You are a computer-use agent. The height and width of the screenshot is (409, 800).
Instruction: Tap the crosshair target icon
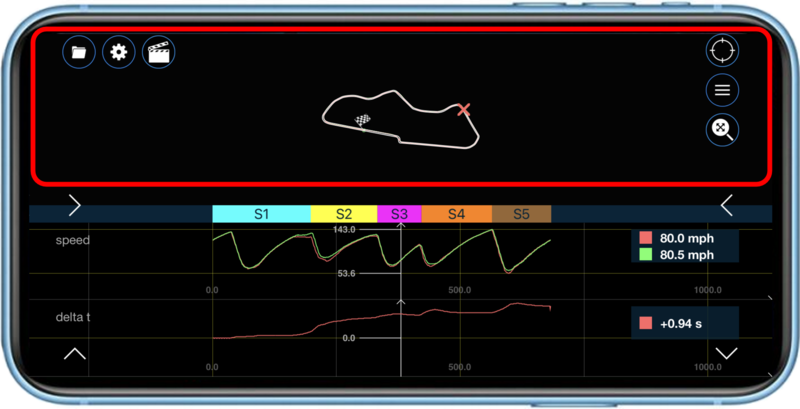click(x=722, y=50)
